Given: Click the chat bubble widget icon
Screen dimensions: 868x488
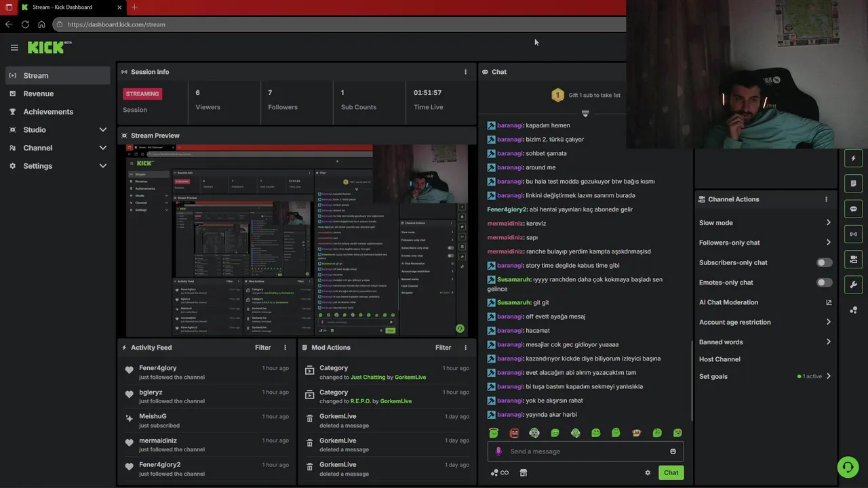Looking at the screenshot, I should 853,209.
